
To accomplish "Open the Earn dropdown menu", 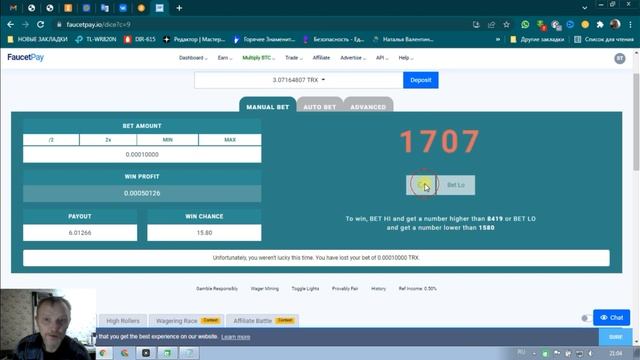I will click(224, 58).
